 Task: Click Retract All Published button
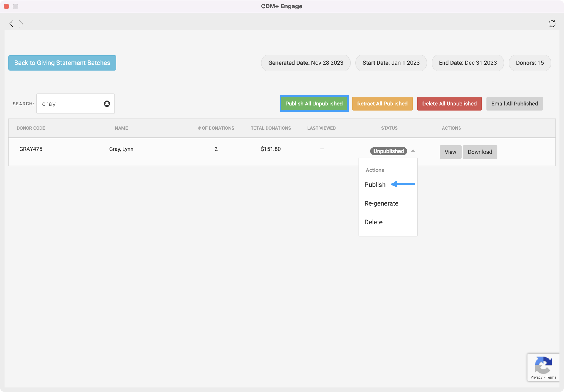pos(382,104)
